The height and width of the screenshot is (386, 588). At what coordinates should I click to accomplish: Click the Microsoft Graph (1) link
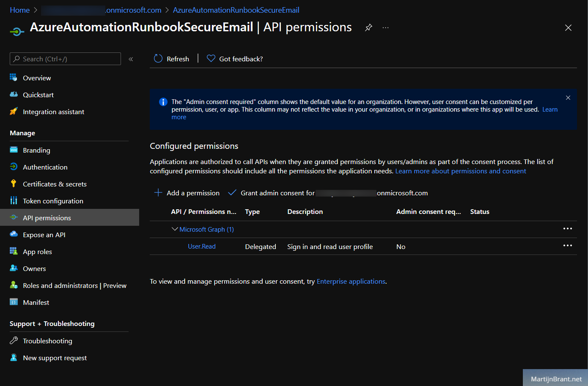(x=206, y=229)
